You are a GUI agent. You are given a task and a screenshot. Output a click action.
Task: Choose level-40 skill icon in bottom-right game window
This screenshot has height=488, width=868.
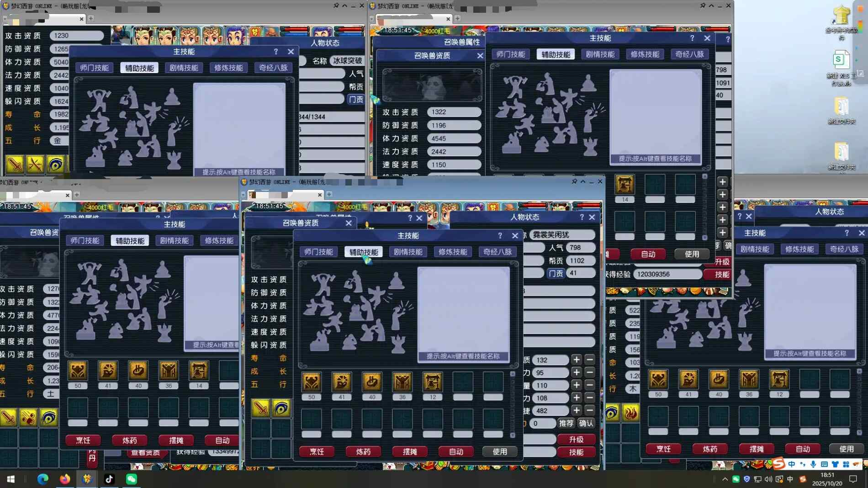719,379
